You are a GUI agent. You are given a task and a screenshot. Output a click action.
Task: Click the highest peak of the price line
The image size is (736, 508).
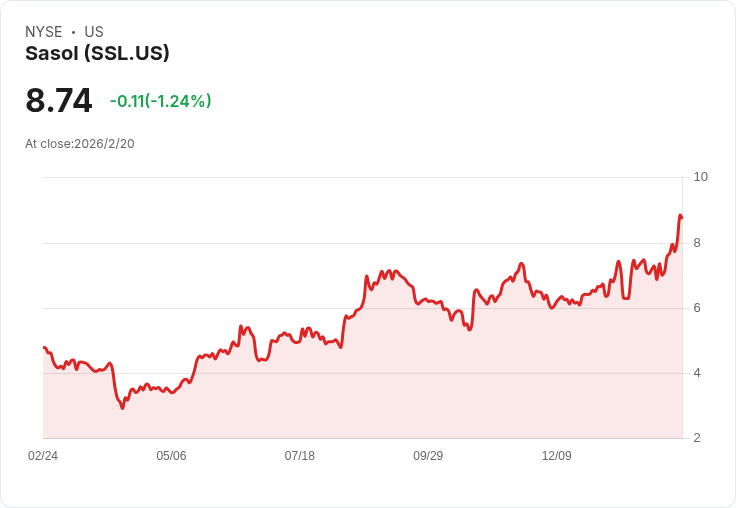(680, 215)
